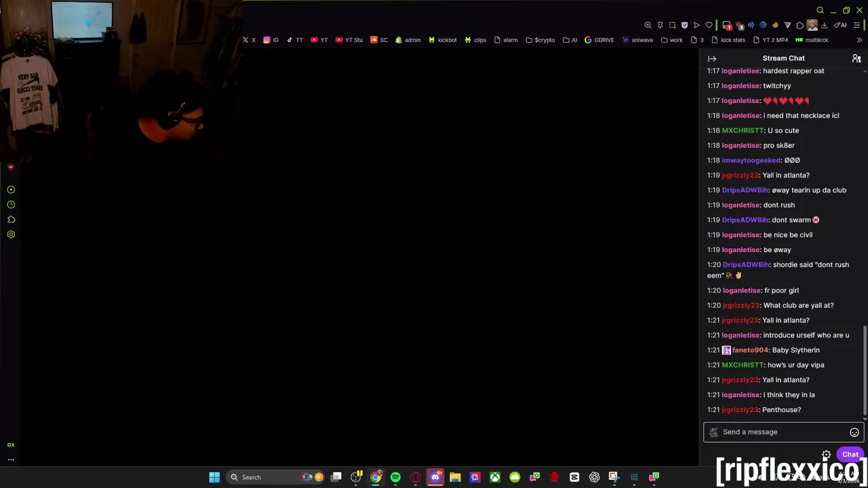Image resolution: width=868 pixels, height=488 pixels.
Task: Open the clips bookmark
Action: [475, 40]
